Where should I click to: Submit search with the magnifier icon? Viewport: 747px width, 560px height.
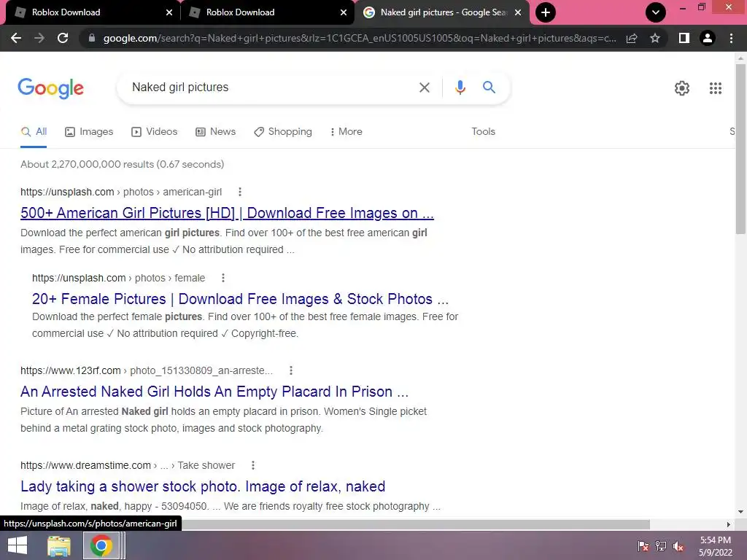coord(489,87)
